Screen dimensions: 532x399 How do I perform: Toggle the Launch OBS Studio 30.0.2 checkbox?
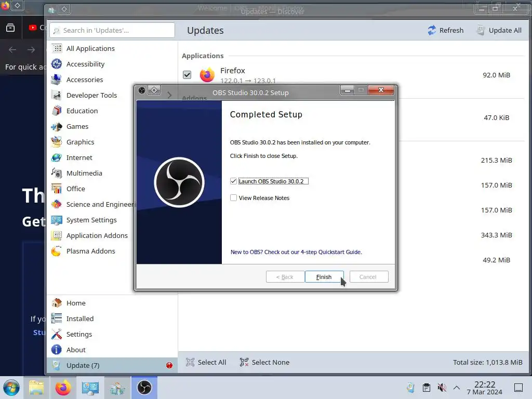click(x=233, y=181)
